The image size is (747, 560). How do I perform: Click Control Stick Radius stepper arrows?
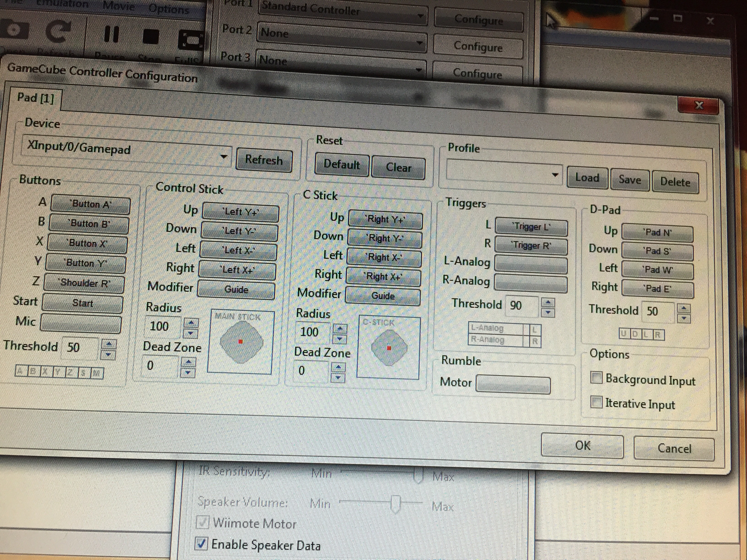191,328
